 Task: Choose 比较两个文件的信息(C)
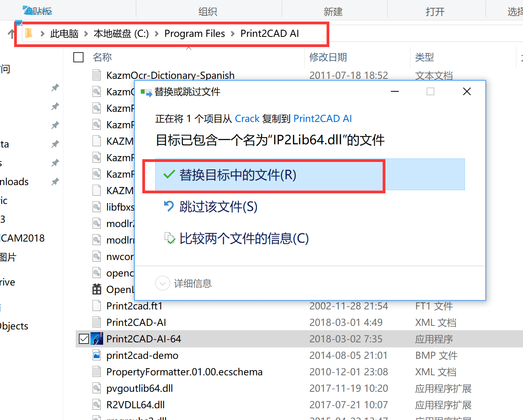click(244, 238)
